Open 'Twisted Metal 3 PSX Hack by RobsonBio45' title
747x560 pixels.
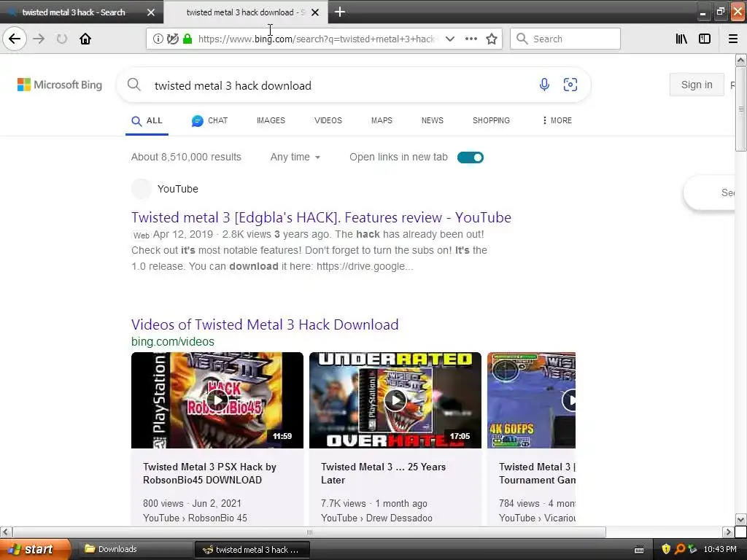tap(209, 473)
